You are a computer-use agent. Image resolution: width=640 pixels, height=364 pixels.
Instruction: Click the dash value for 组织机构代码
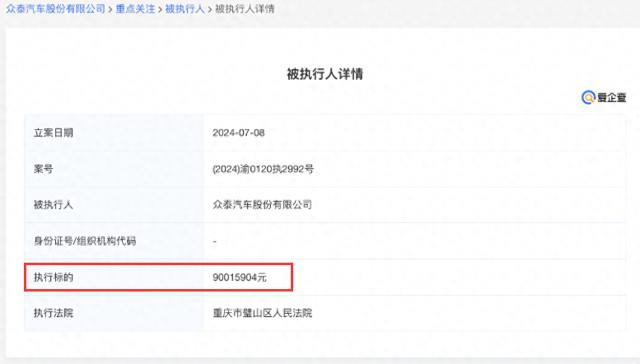pos(214,240)
